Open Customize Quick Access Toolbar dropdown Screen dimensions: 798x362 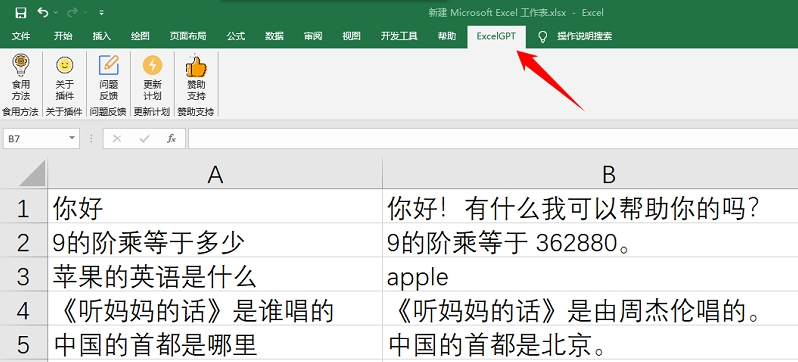102,13
